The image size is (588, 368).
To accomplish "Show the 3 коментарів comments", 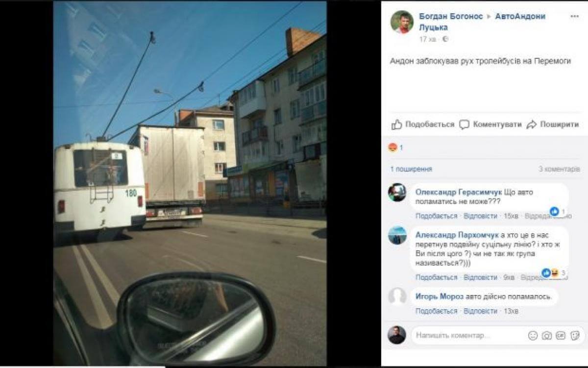I will 559,169.
